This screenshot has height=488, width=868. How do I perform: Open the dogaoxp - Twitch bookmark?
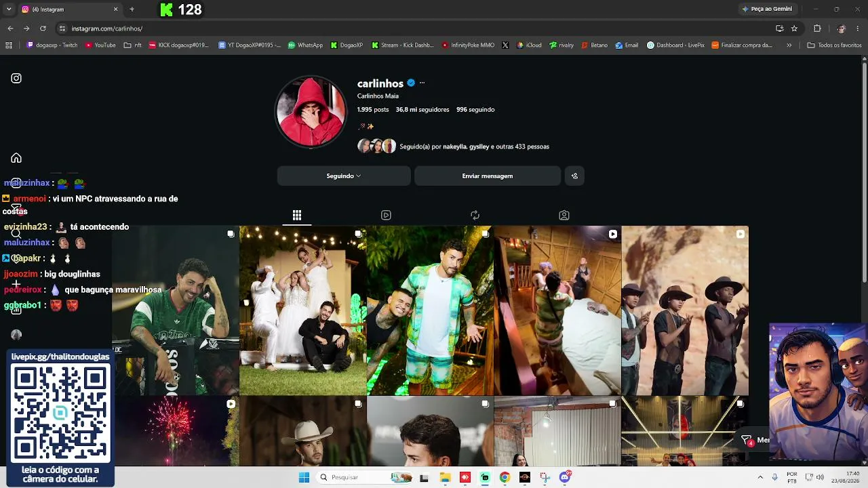click(52, 45)
